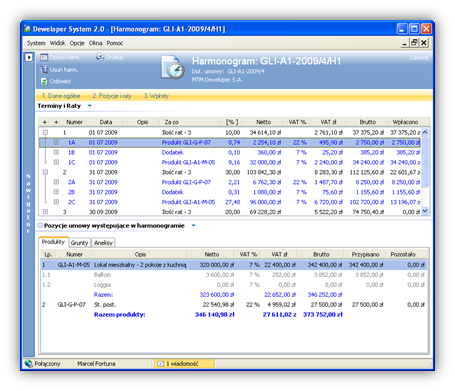Click the Produkt GLI-A1-M-05 link in row 1C
Image resolution: width=455 pixels, height=391 pixels.
pyautogui.click(x=188, y=162)
